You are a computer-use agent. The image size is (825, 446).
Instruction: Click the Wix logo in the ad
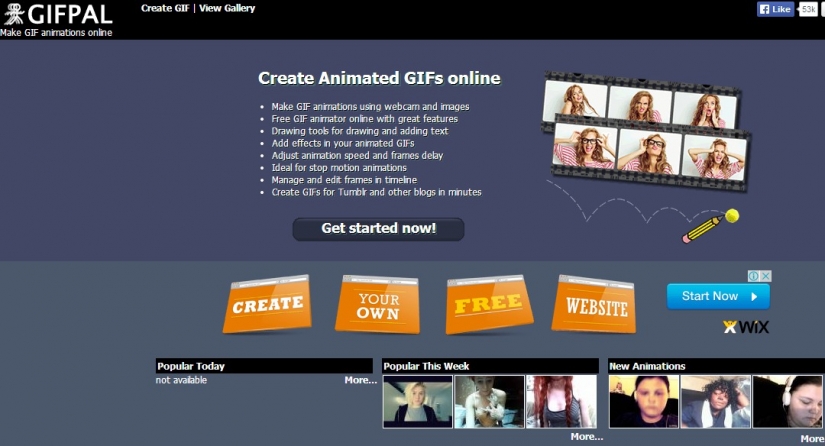click(x=746, y=326)
